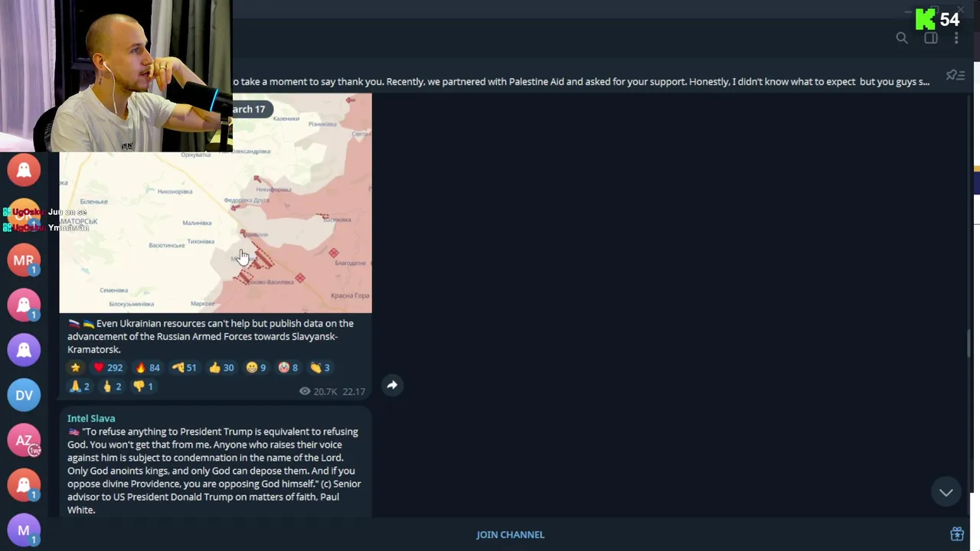Select the map post caption about Slavyansk-Kramatorsk
The height and width of the screenshot is (551, 980).
pyautogui.click(x=211, y=336)
